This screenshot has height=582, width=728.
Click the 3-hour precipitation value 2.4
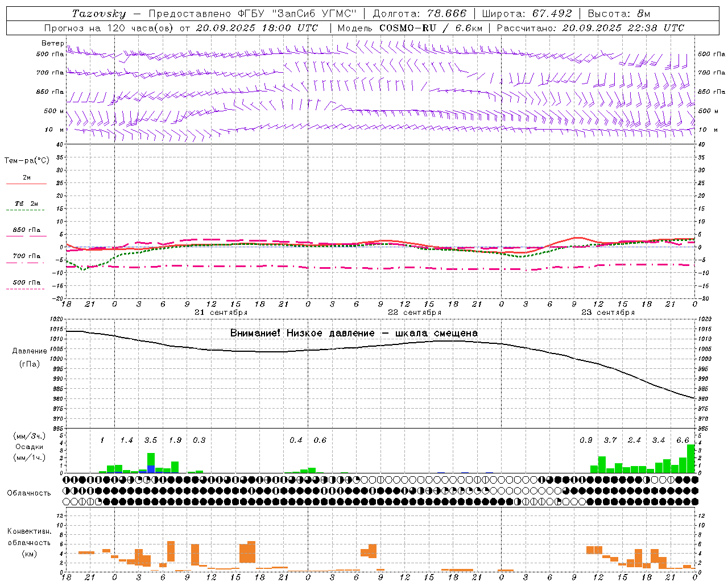[634, 440]
